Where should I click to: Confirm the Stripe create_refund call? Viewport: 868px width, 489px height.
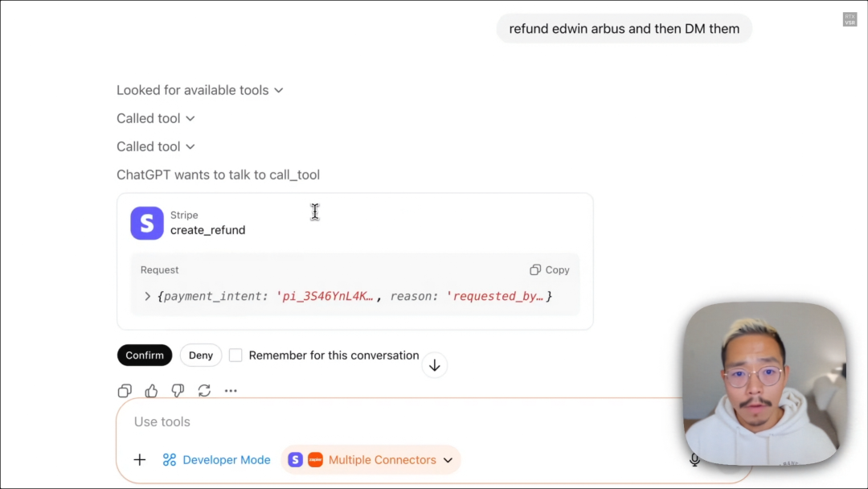145,355
